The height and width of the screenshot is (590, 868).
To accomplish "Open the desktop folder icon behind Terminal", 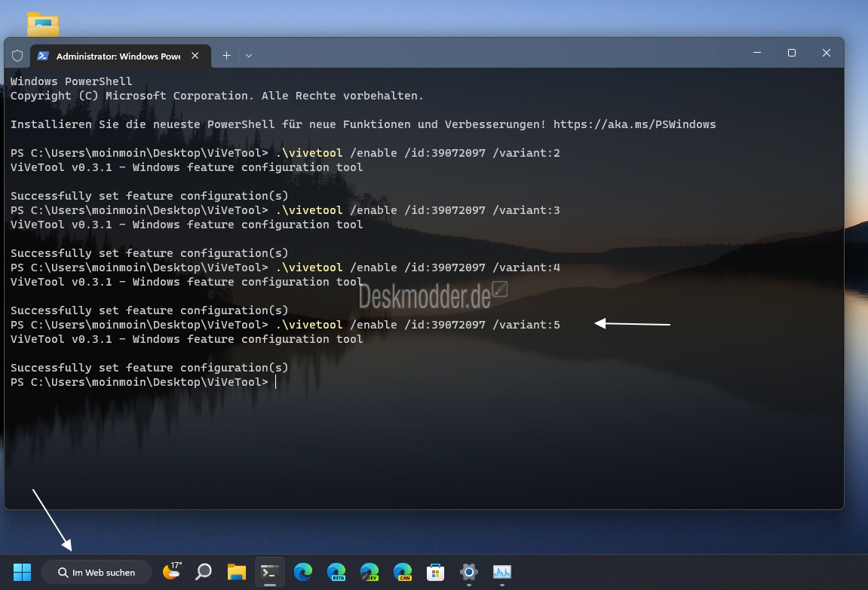I will click(x=43, y=24).
